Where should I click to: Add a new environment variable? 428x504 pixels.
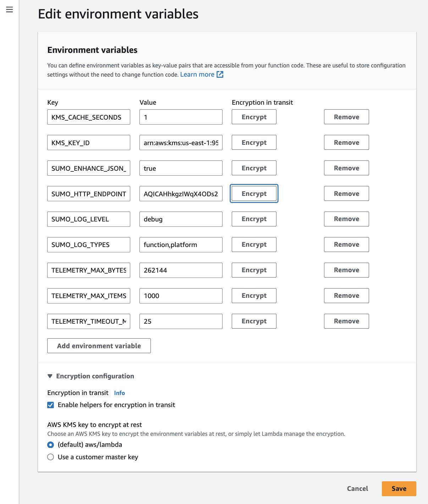99,345
